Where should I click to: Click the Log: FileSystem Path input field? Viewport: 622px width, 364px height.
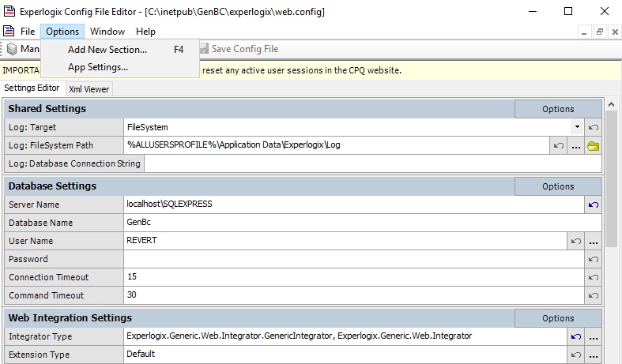pyautogui.click(x=337, y=145)
